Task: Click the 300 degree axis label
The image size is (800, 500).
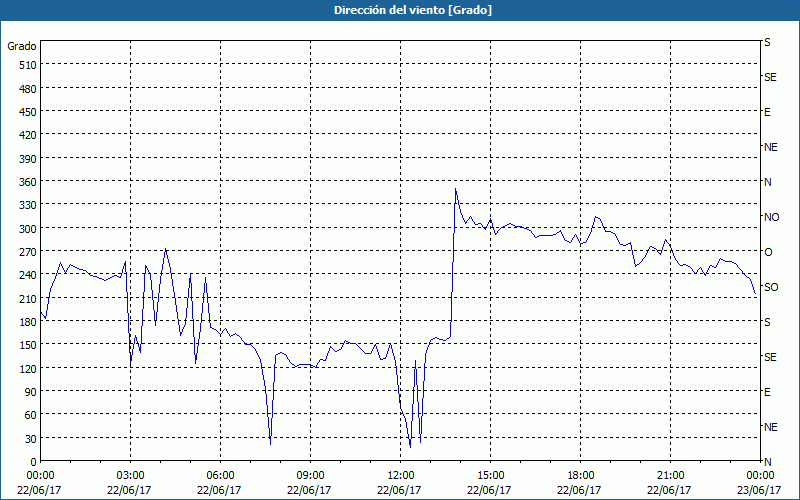Action: click(28, 229)
